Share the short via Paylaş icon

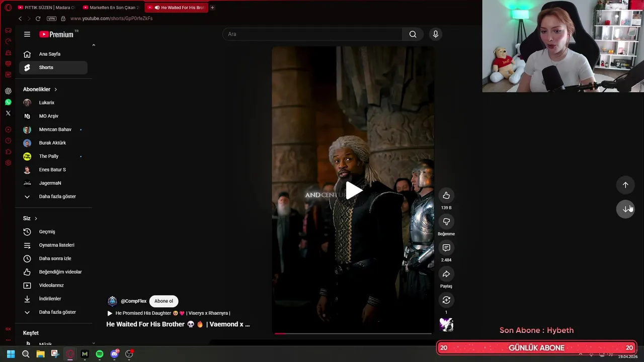446,274
